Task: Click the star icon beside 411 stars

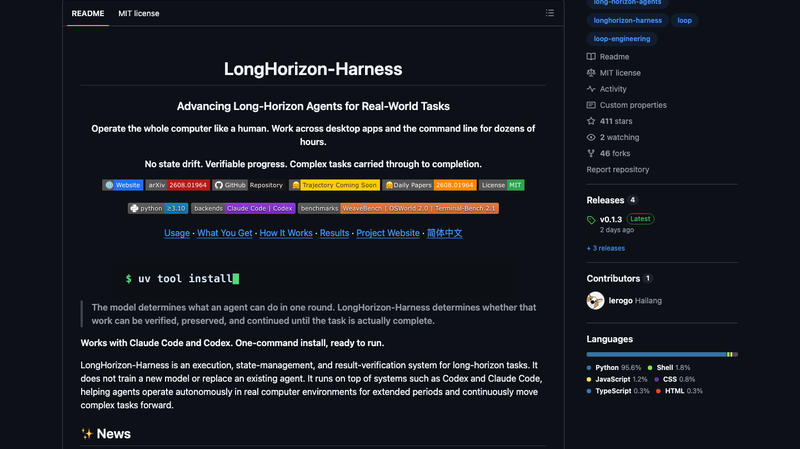Action: tap(591, 121)
